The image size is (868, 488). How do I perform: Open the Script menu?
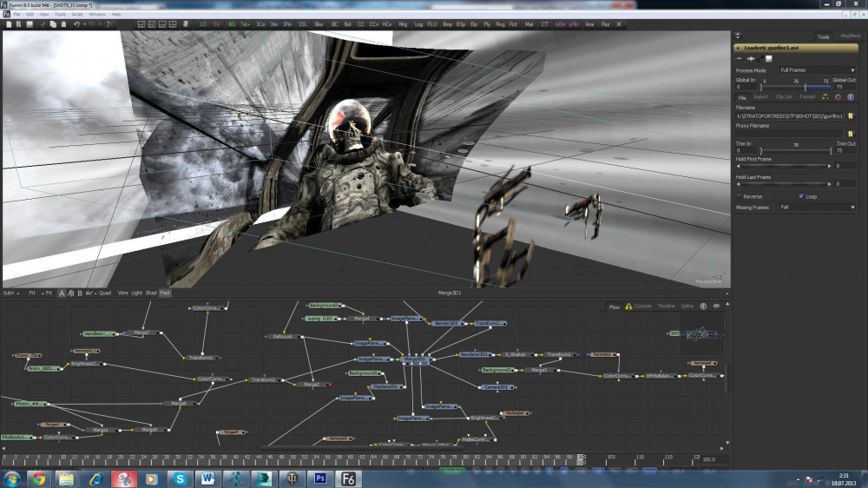(x=77, y=15)
